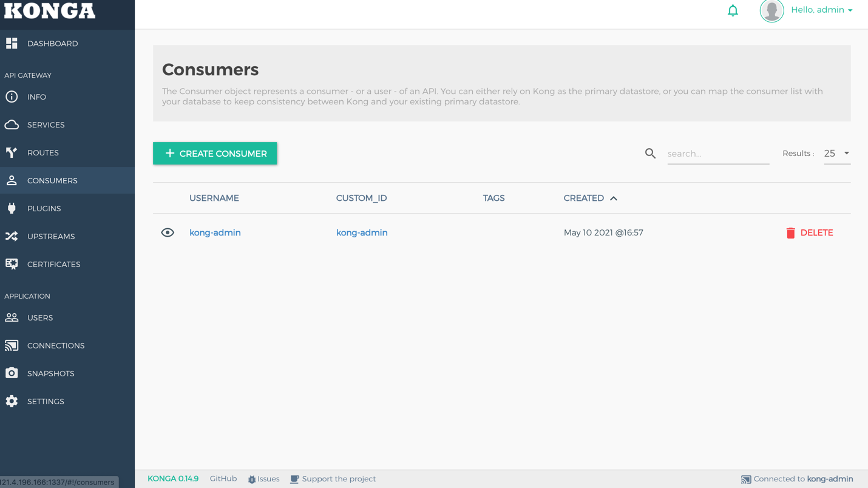The width and height of the screenshot is (868, 488).
Task: Open the Connections menu item
Action: click(x=67, y=346)
